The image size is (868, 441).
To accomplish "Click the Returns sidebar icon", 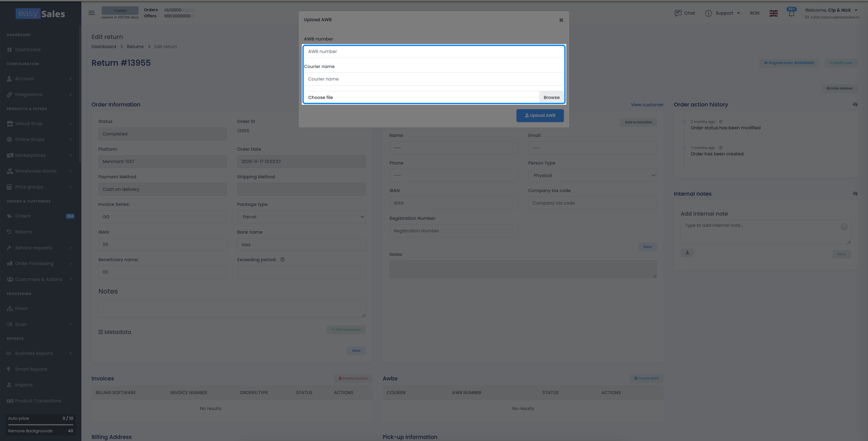I will (10, 232).
